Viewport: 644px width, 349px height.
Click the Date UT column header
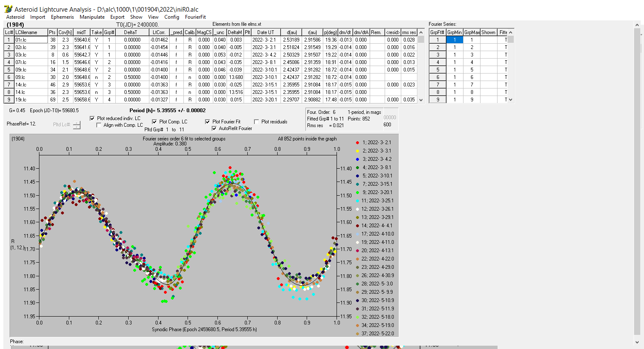(266, 32)
